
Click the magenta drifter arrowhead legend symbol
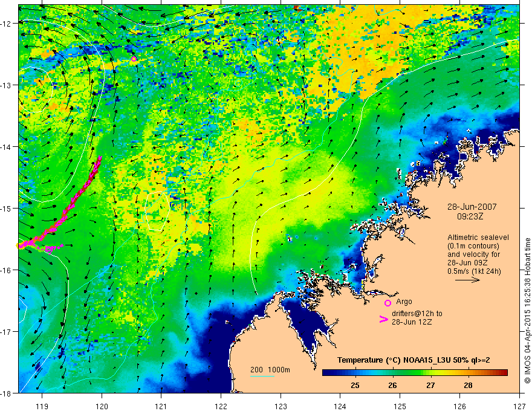pos(383,319)
